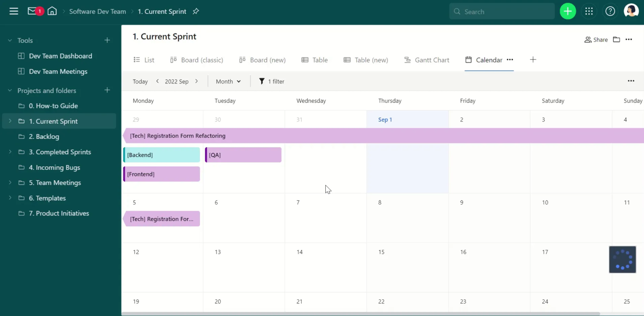The width and height of the screenshot is (644, 316).
Task: Expand the 3. Completed Sprints folder
Action: [x=10, y=152]
